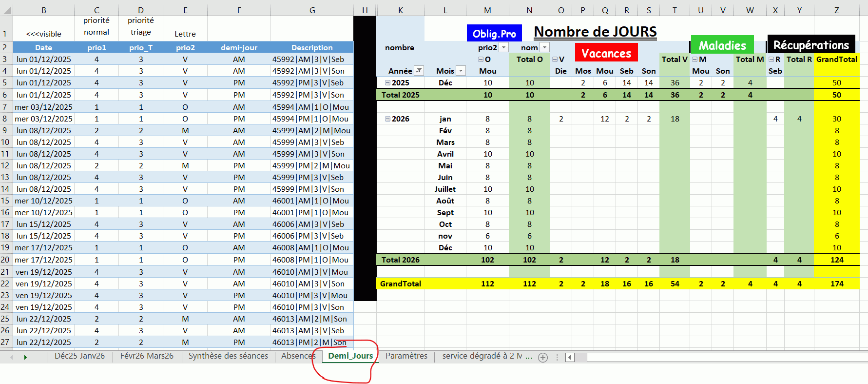Collapse the V column group in pivot
The image size is (868, 384).
click(x=555, y=60)
